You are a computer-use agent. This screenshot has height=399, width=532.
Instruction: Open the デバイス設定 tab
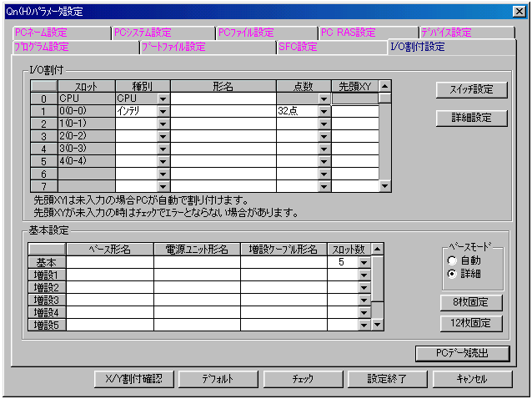[x=446, y=33]
